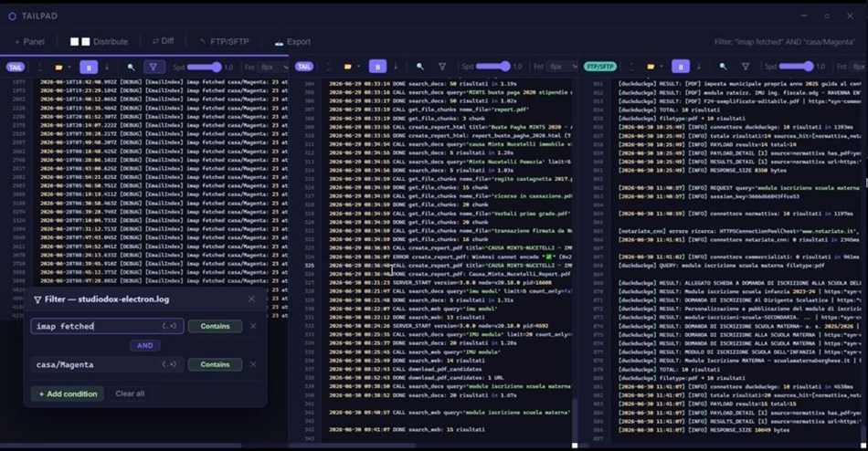
Task: Click middle panel vertical scrollbar thumb
Action: pyautogui.click(x=574, y=419)
